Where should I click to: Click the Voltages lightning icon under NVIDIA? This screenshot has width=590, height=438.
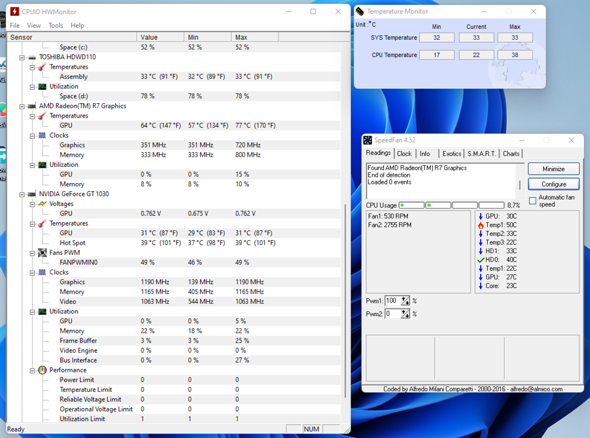pos(42,204)
